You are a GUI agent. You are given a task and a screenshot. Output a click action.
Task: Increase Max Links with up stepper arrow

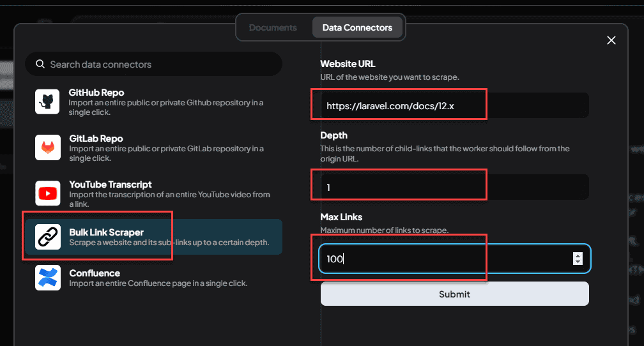coord(578,255)
